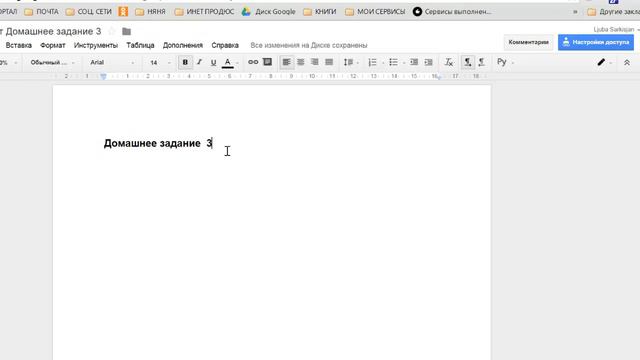640x360 pixels.
Task: Set left-to-right paragraph direction
Action: (x=468, y=62)
